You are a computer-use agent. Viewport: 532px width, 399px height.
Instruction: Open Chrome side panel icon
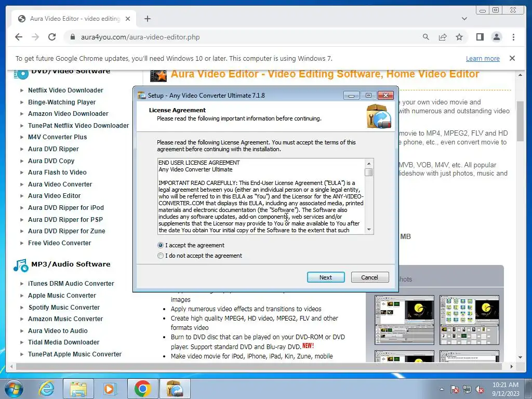pos(480,37)
